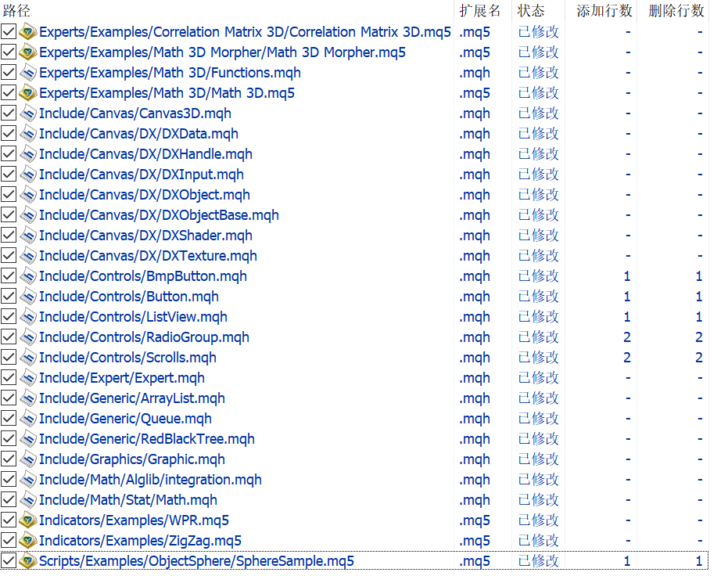Select the Include/Expert/Expert.mqh path

(x=122, y=378)
